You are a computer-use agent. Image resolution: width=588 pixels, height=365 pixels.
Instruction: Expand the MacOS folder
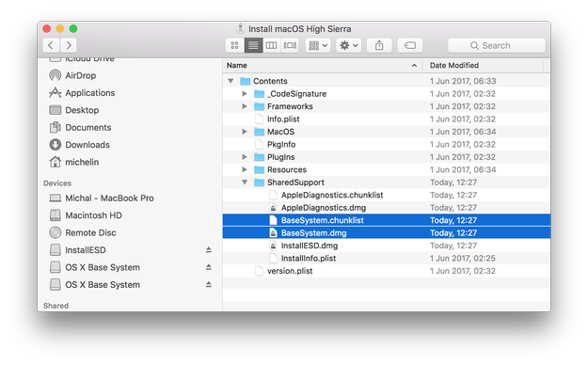coord(245,132)
